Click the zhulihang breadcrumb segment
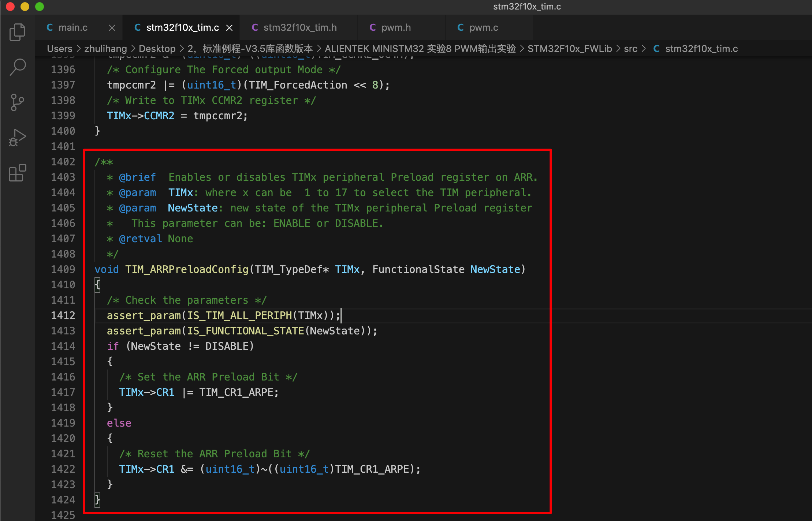This screenshot has height=521, width=812. (105, 49)
